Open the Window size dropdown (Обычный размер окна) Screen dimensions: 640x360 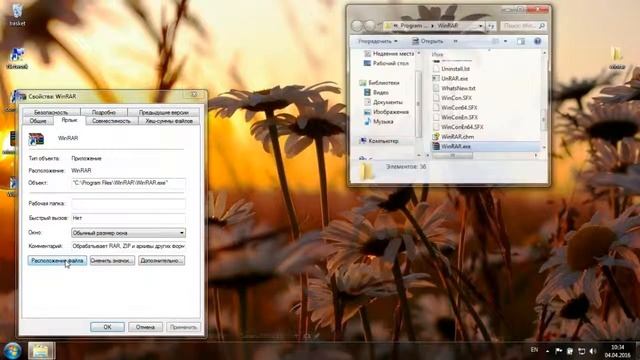pos(128,233)
